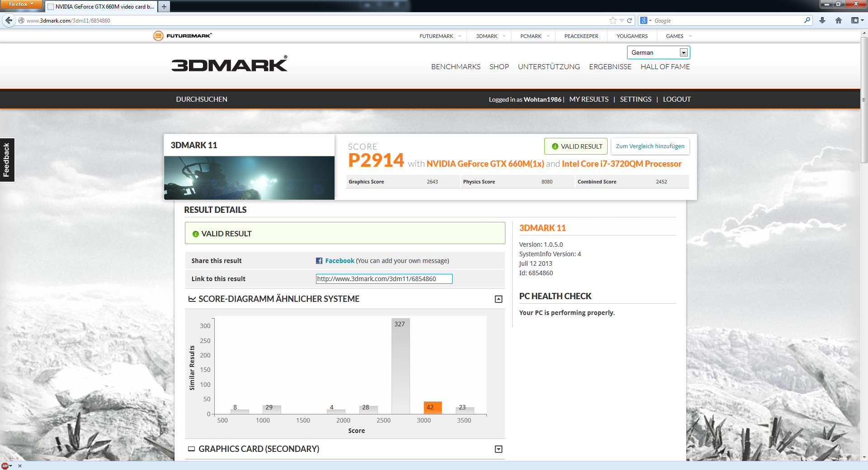868x470 pixels.
Task: Click the Wohtan1986 username
Action: click(x=542, y=99)
